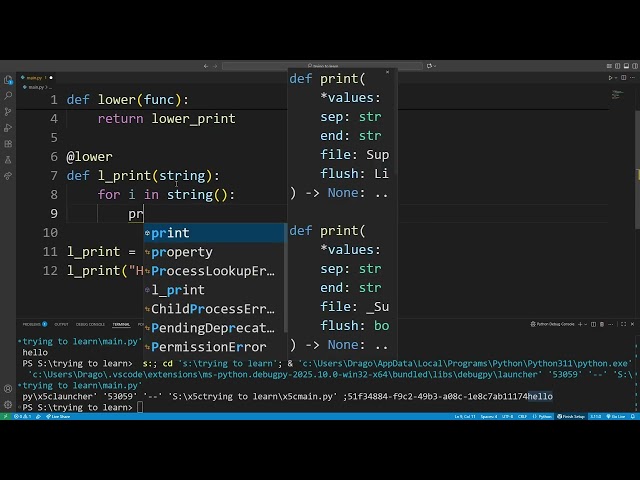Open the Search view in activity bar
The height and width of the screenshot is (480, 640).
pos(8,96)
